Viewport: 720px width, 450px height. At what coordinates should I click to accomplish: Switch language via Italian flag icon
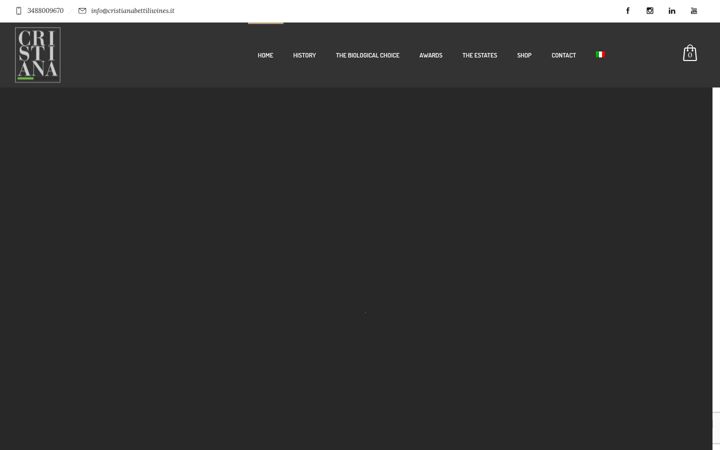click(x=600, y=55)
